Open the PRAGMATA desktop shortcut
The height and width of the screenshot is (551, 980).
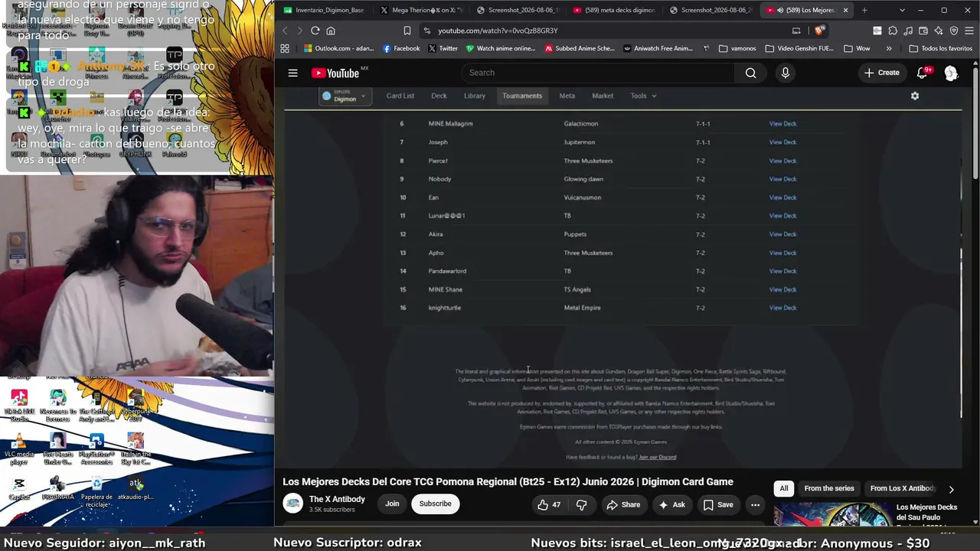pyautogui.click(x=57, y=488)
